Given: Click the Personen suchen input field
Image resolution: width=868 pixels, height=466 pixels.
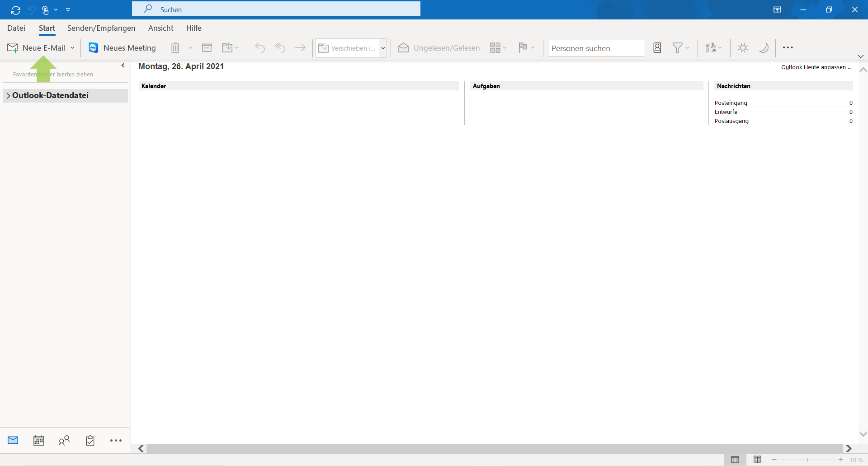Looking at the screenshot, I should click(596, 48).
